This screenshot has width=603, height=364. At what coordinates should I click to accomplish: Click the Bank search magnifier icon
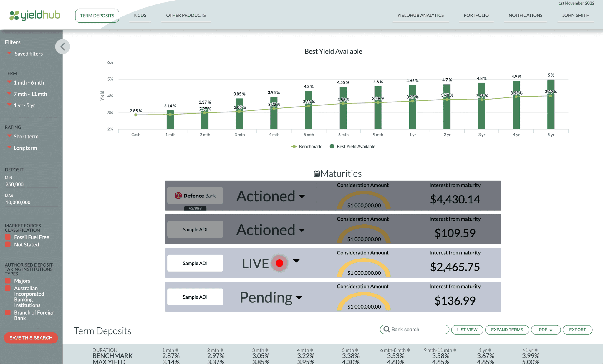coord(387,329)
